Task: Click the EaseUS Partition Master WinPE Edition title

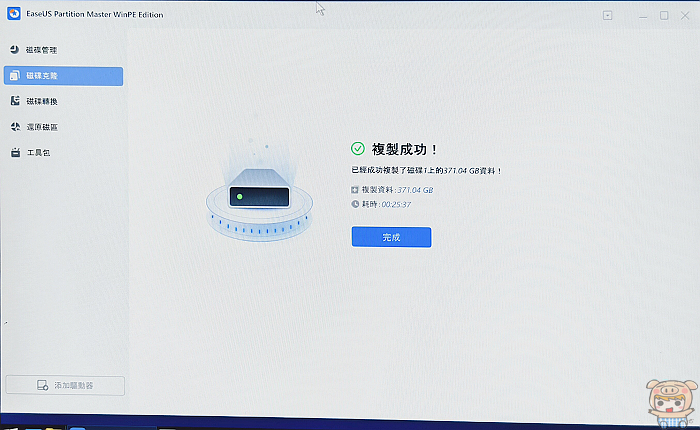Action: 95,14
